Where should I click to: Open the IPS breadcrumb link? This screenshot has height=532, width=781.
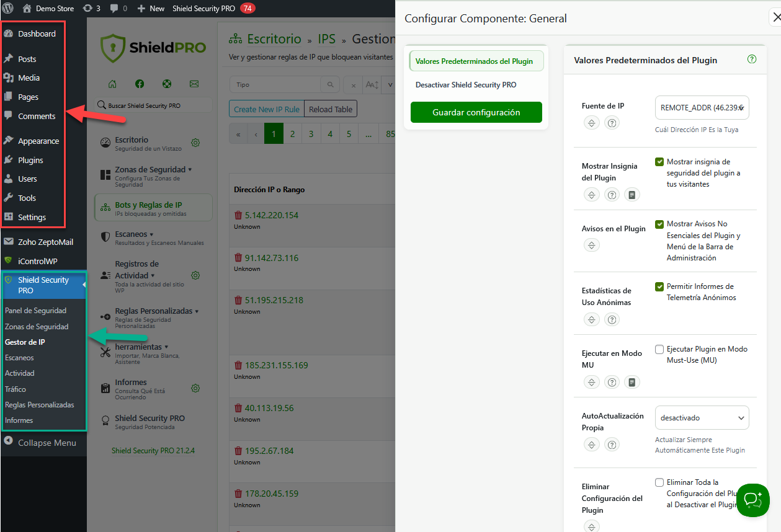pos(326,39)
